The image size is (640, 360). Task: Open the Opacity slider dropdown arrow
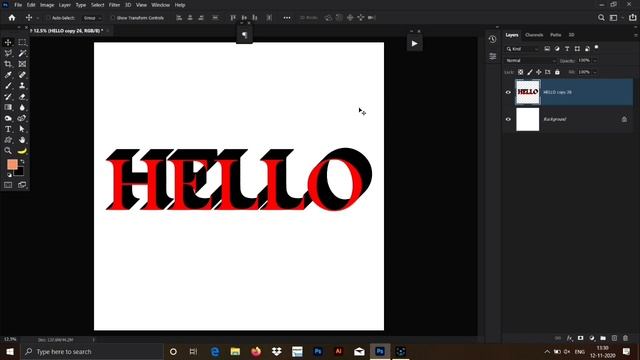click(596, 61)
